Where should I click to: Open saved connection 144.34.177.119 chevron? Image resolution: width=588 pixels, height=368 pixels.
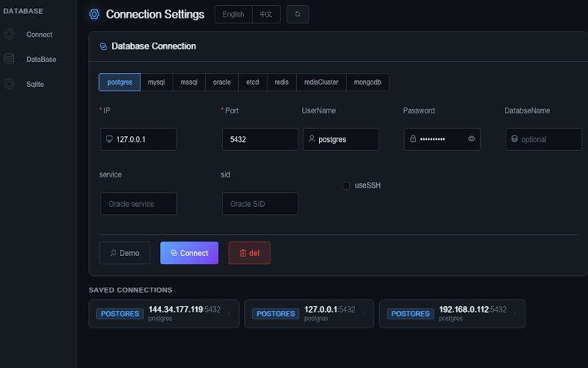(229, 314)
